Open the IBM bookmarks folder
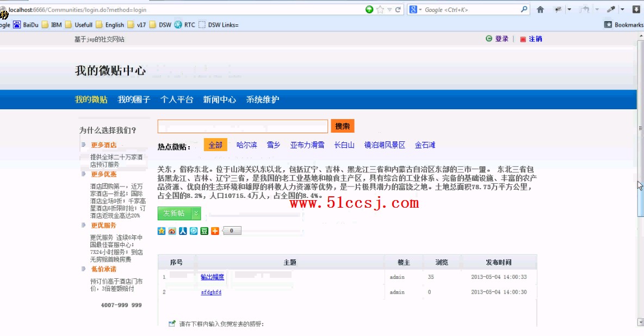Screen dimensions: 644x336 (51, 24)
